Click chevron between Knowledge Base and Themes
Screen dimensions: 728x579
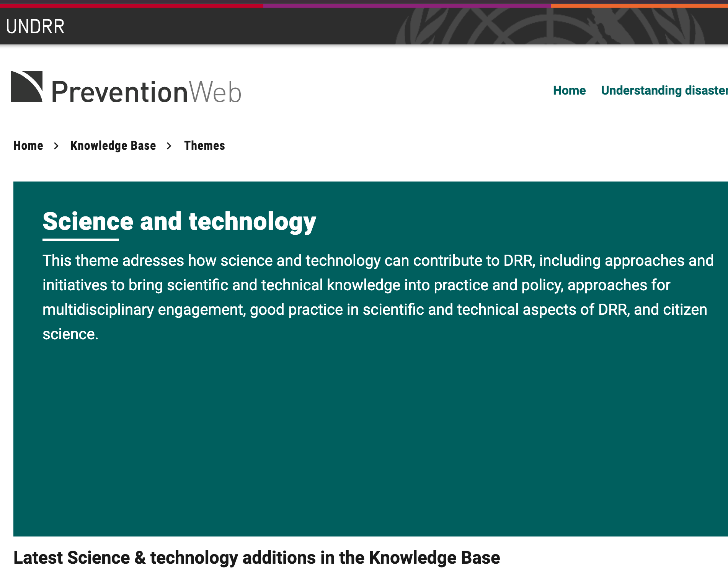coord(169,146)
